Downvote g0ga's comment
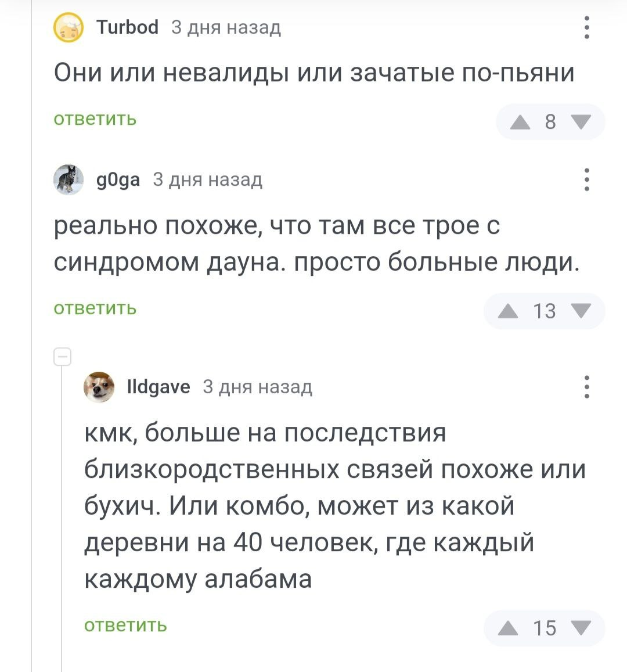 coord(581,311)
